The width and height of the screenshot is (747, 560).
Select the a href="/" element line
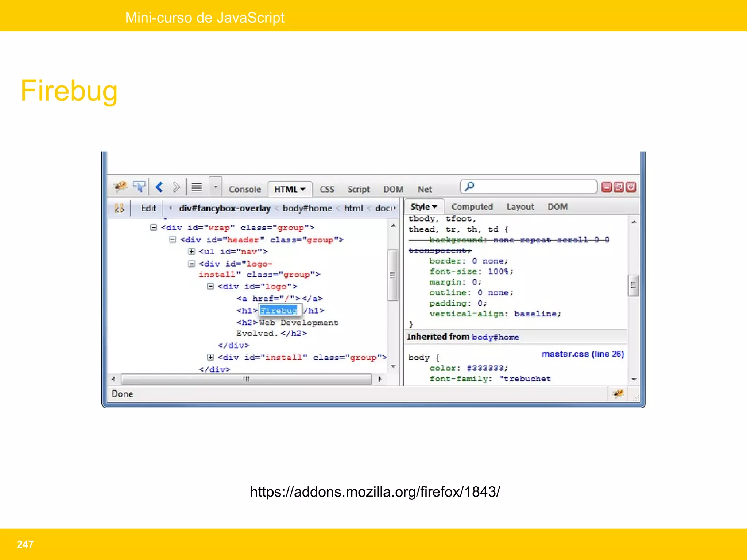click(280, 299)
